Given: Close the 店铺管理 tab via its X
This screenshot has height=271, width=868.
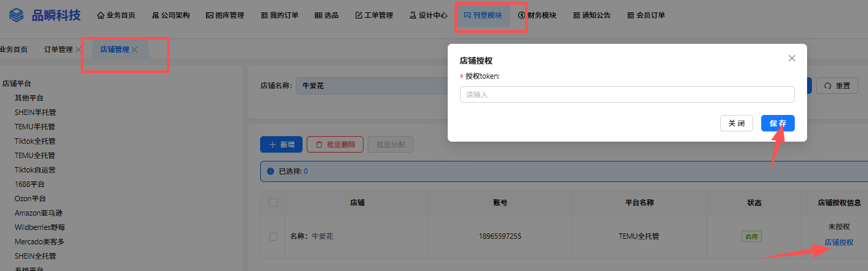Looking at the screenshot, I should [135, 49].
